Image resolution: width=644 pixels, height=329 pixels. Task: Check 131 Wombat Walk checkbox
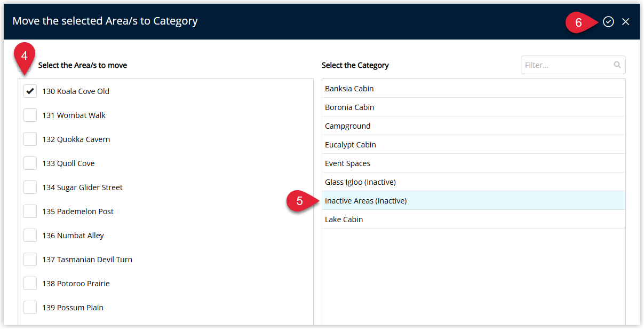point(30,115)
